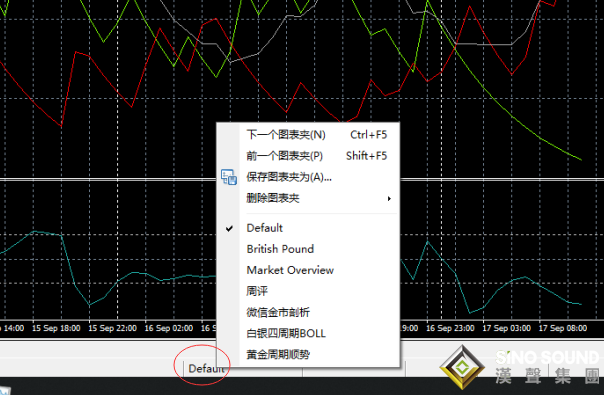The height and width of the screenshot is (395, 604).
Task: Select Next chart profile entry 下一个图表夹(N)
Action: click(x=308, y=135)
